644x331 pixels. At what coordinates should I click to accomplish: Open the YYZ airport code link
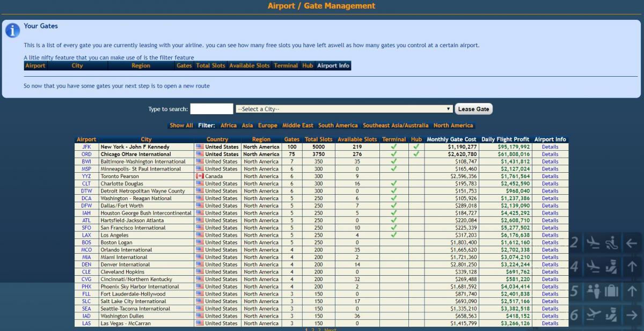point(86,176)
